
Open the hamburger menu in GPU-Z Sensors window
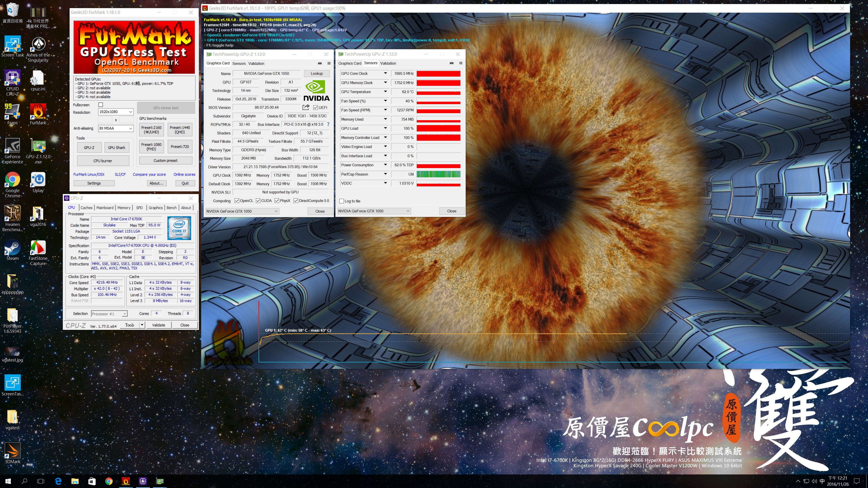(x=461, y=63)
